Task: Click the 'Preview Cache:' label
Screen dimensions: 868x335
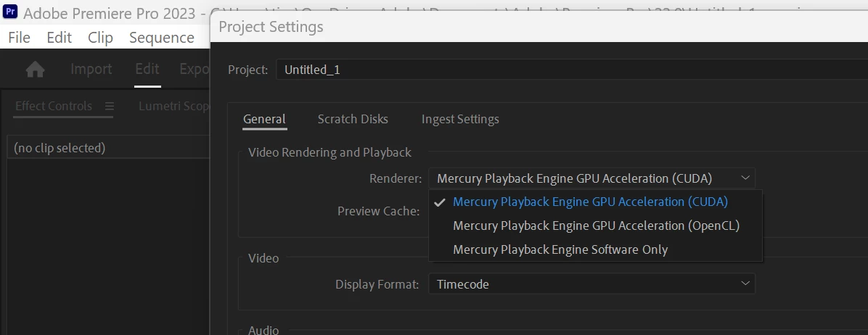Action: (x=379, y=211)
